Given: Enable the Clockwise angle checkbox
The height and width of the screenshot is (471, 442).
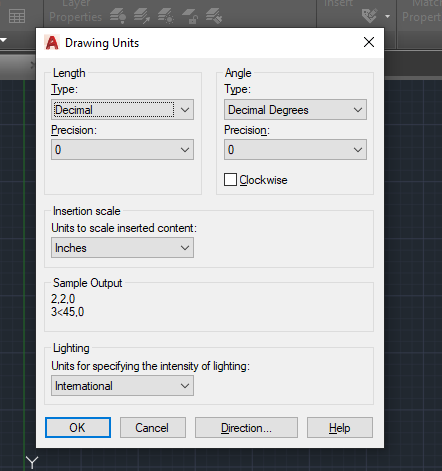Looking at the screenshot, I should click(x=230, y=180).
